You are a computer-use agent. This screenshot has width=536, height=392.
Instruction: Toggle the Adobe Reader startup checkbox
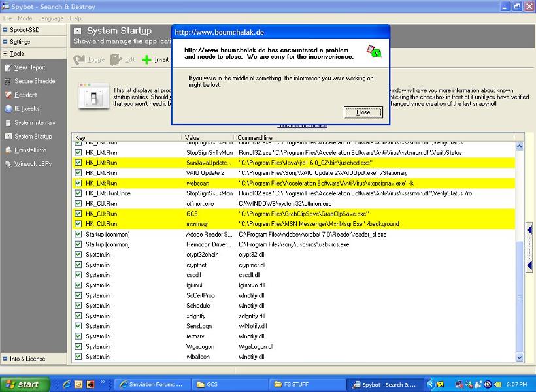point(78,234)
